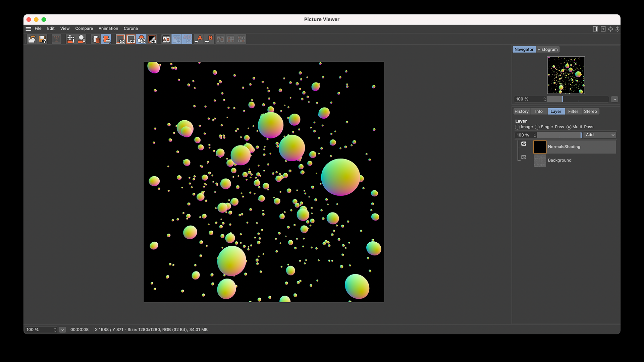
Task: Open the Add blend mode dropdown
Action: point(600,135)
